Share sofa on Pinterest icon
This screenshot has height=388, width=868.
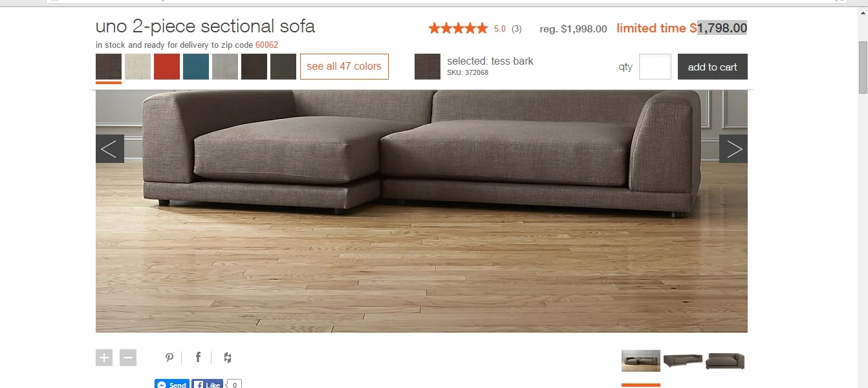169,358
